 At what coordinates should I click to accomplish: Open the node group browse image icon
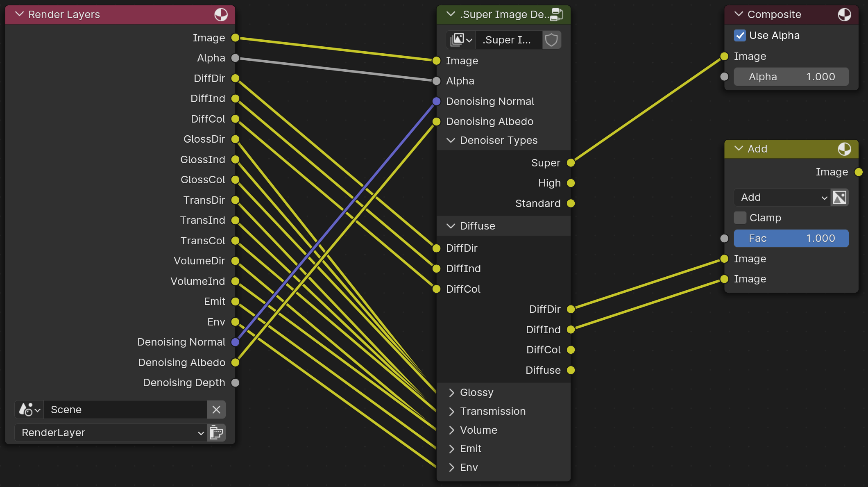click(x=461, y=40)
